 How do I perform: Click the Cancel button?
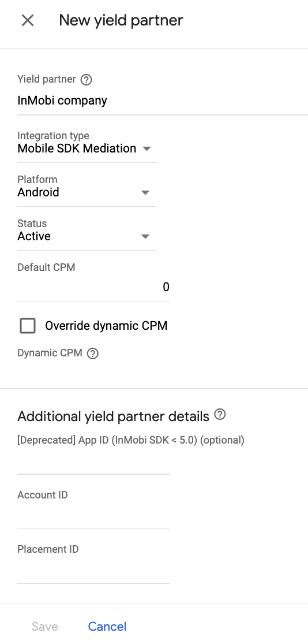[x=107, y=626]
